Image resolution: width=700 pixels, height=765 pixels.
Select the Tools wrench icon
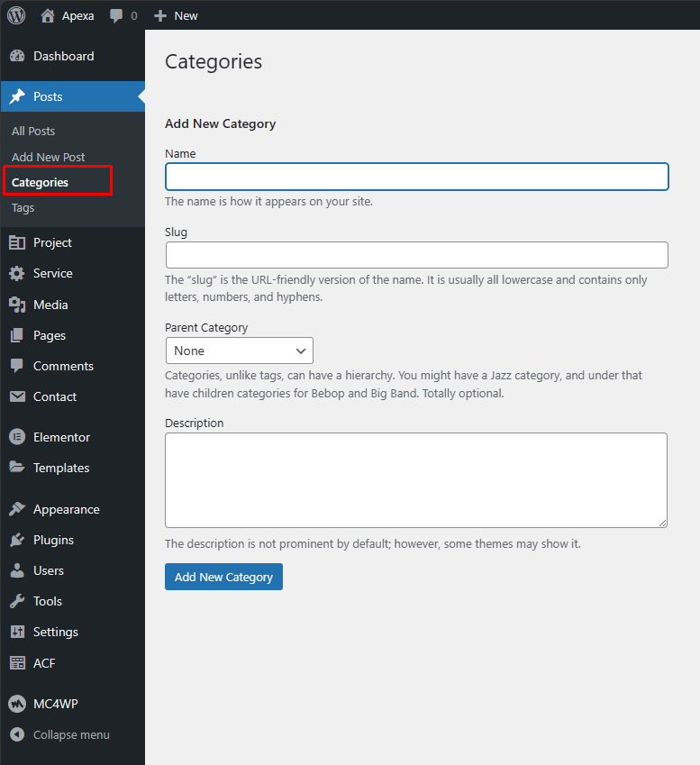pyautogui.click(x=16, y=601)
